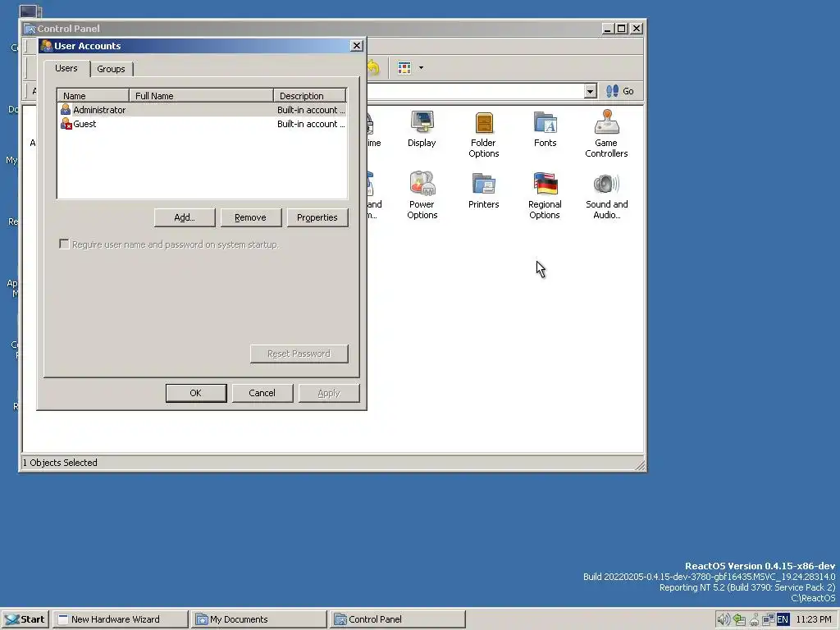The width and height of the screenshot is (840, 630).
Task: Sort list by Description column header
Action: [310, 95]
